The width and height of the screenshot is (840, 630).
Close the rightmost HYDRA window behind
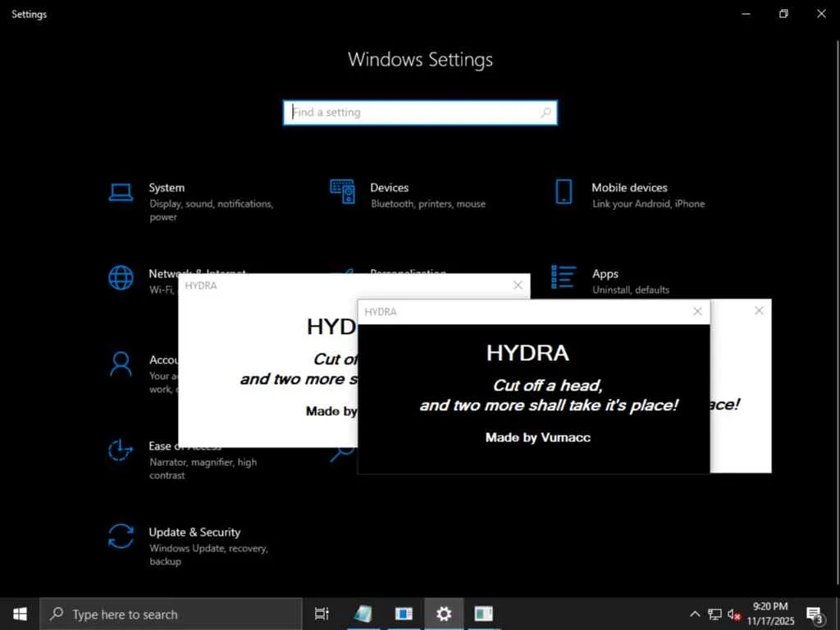(759, 311)
